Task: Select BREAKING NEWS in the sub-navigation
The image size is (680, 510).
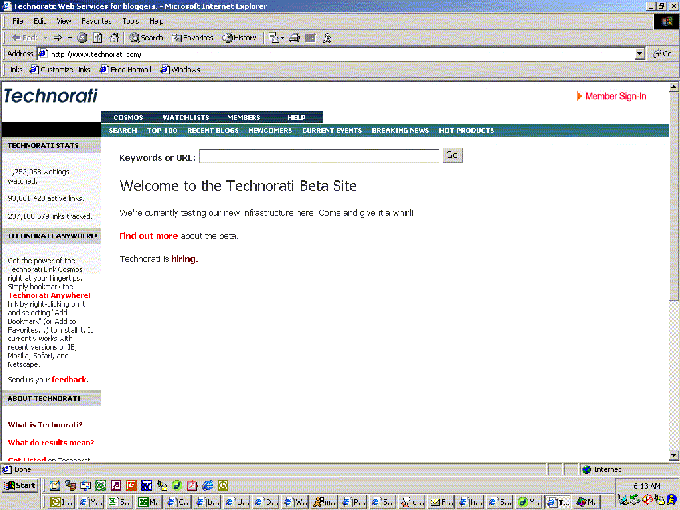Action: click(x=400, y=131)
